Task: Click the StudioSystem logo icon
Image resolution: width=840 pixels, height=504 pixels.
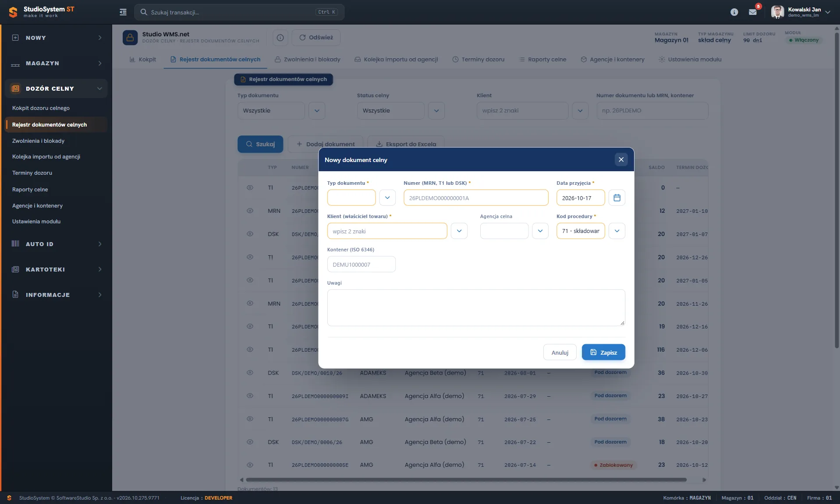Action: [x=13, y=12]
